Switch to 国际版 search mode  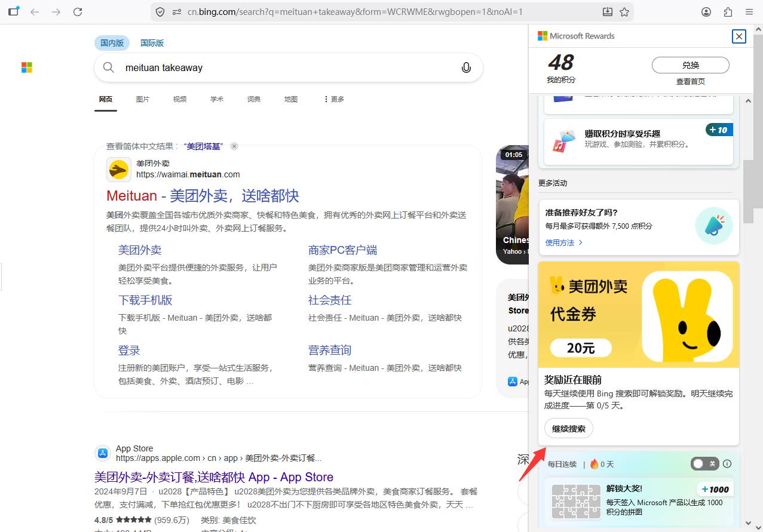click(x=152, y=43)
